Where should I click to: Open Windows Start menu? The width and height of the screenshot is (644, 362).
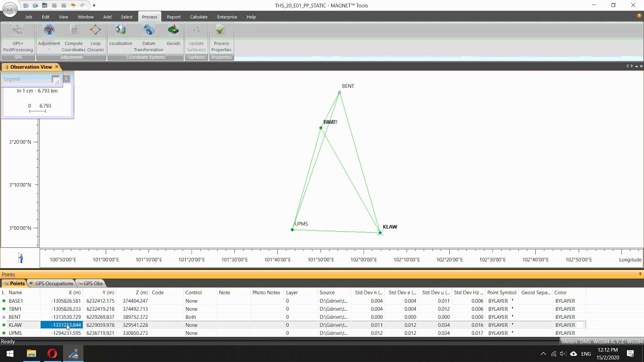[10, 353]
